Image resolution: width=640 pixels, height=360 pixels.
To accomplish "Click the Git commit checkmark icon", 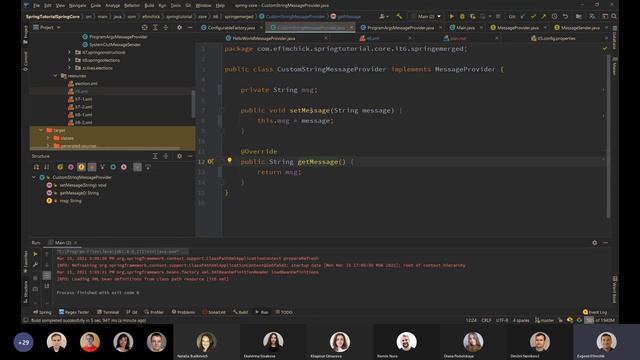I will point(533,16).
